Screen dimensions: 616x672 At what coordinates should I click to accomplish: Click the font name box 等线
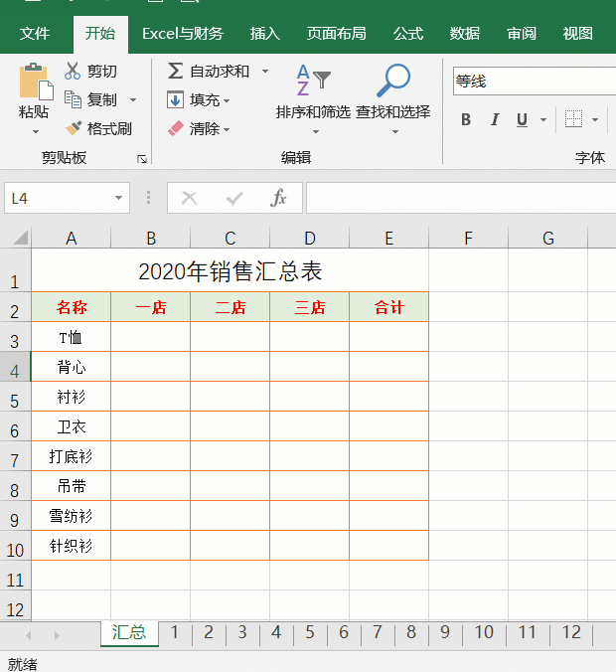535,81
